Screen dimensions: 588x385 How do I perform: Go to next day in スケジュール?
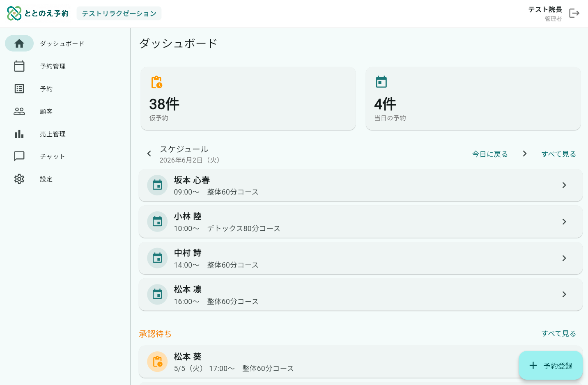click(x=524, y=154)
